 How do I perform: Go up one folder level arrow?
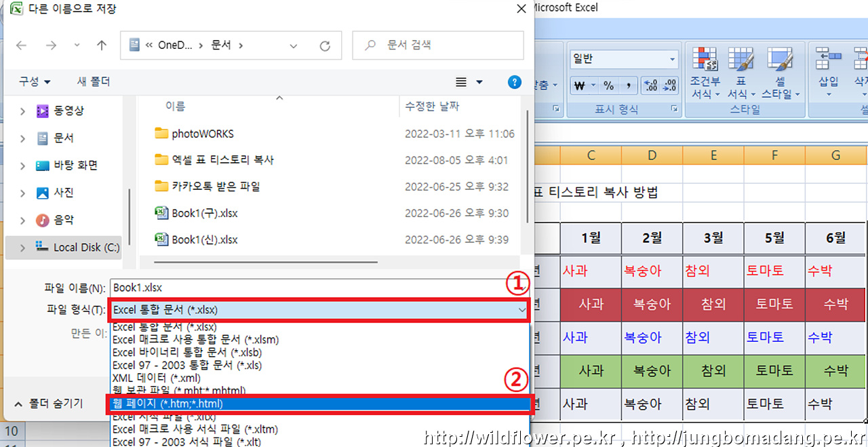coord(102,45)
